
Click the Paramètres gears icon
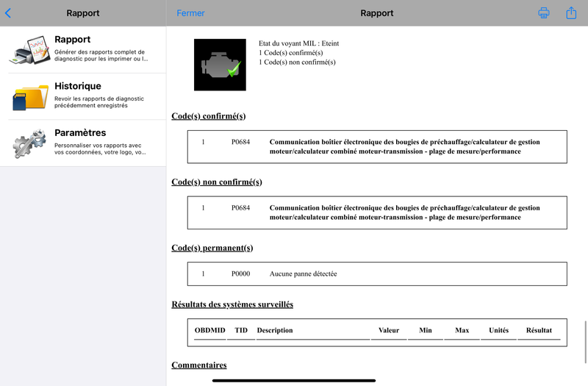[29, 143]
